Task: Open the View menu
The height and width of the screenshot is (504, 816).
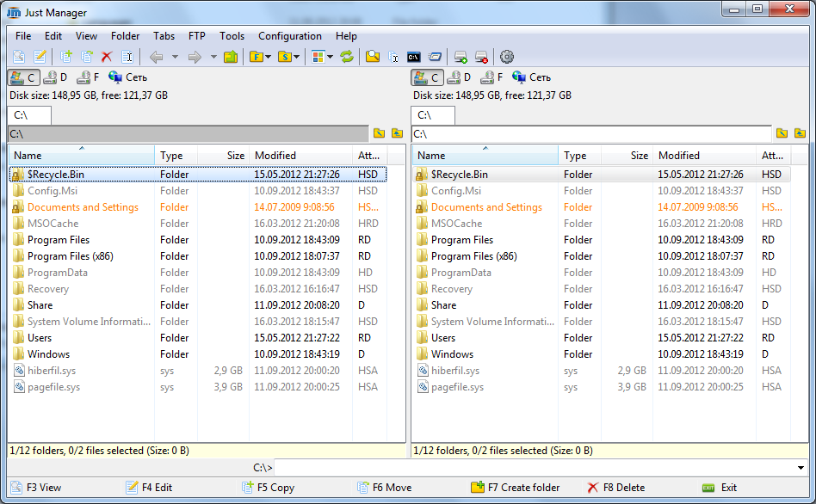Action: 86,36
